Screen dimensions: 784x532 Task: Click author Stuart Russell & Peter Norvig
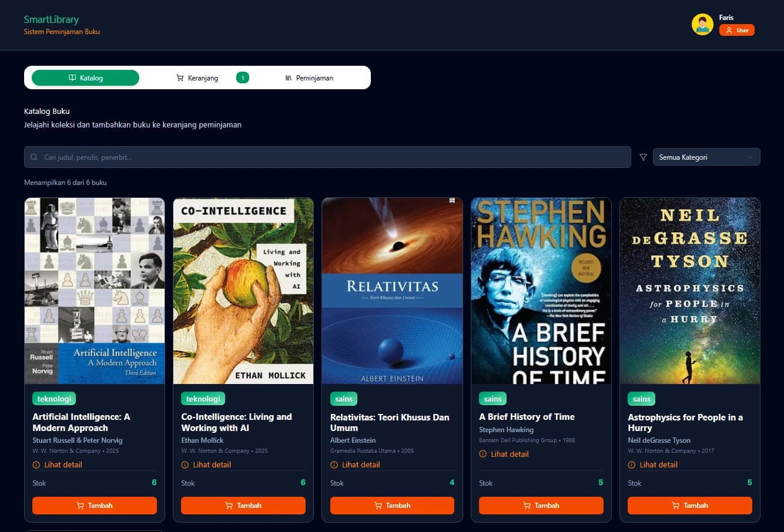point(78,440)
